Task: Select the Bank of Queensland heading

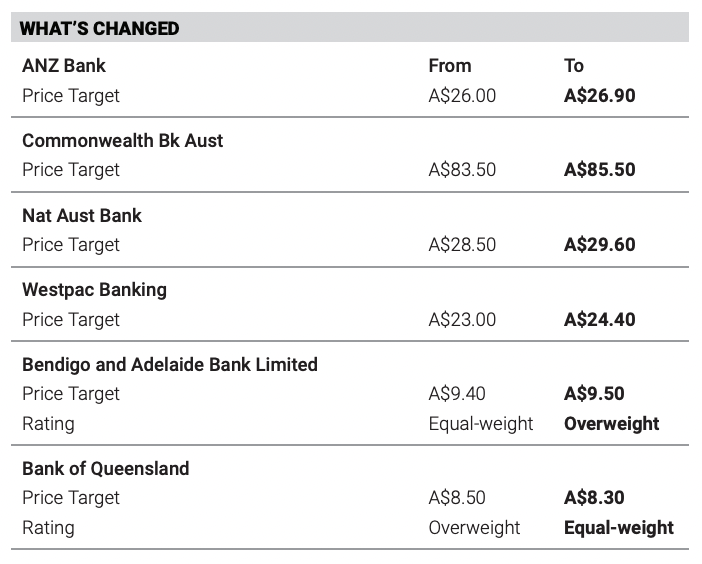Action: 105,469
